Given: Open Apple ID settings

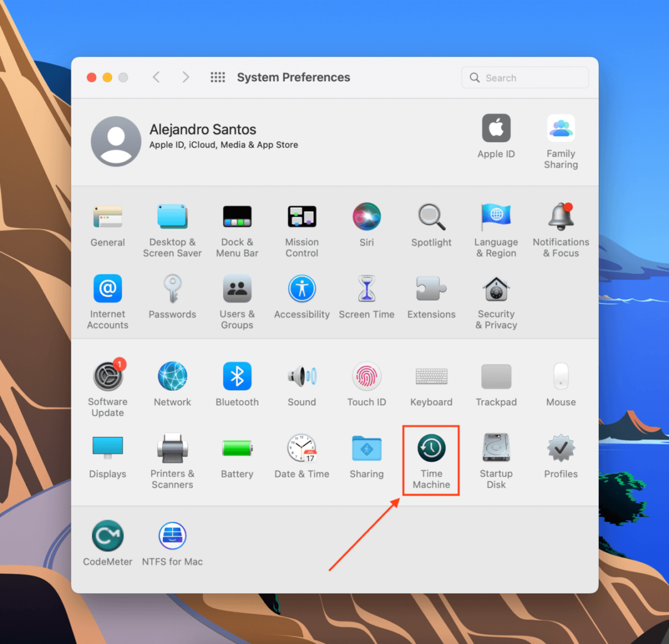Looking at the screenshot, I should (495, 129).
